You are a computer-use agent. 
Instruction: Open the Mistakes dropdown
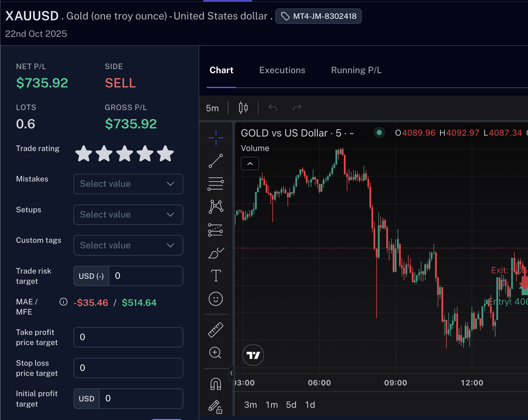tap(128, 184)
